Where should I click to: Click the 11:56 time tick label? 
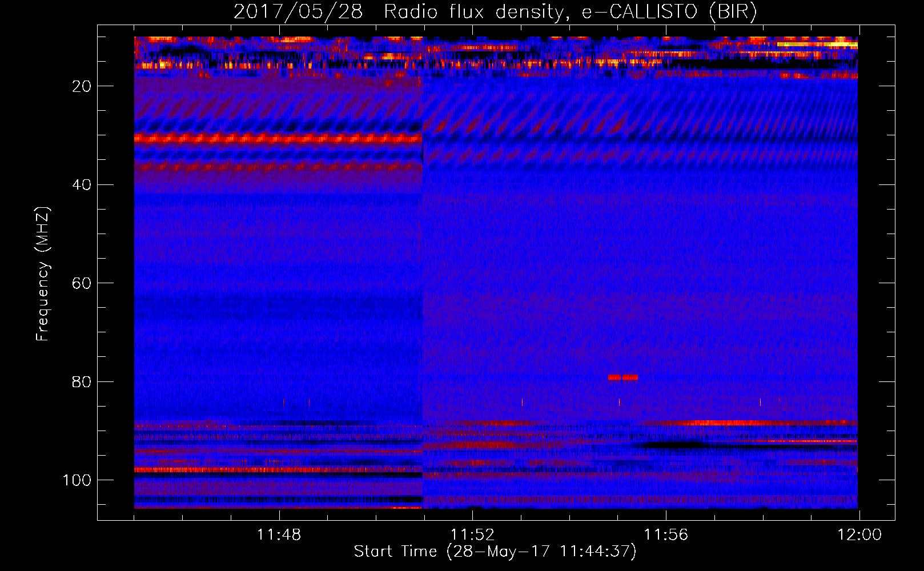(x=666, y=535)
